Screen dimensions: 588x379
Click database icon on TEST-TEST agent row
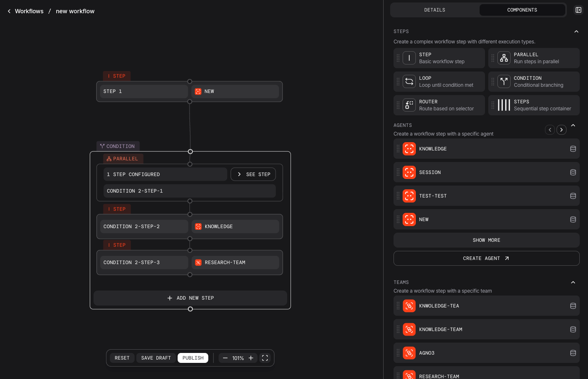[x=573, y=196]
